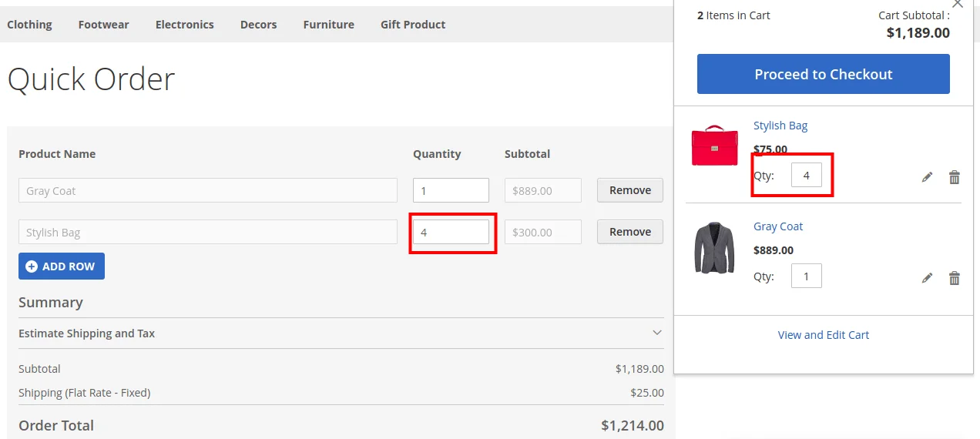Click the plus icon in Add Row
Screen dimensions: 980x439
pos(32,266)
